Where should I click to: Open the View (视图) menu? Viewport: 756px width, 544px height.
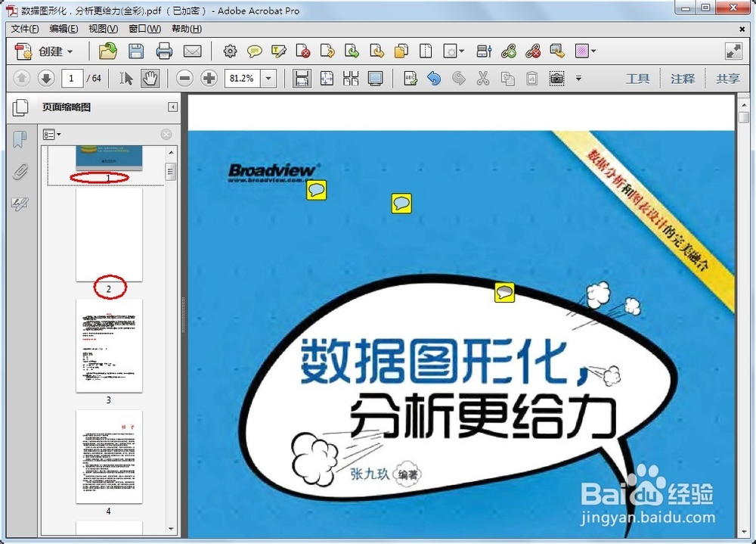pos(103,29)
